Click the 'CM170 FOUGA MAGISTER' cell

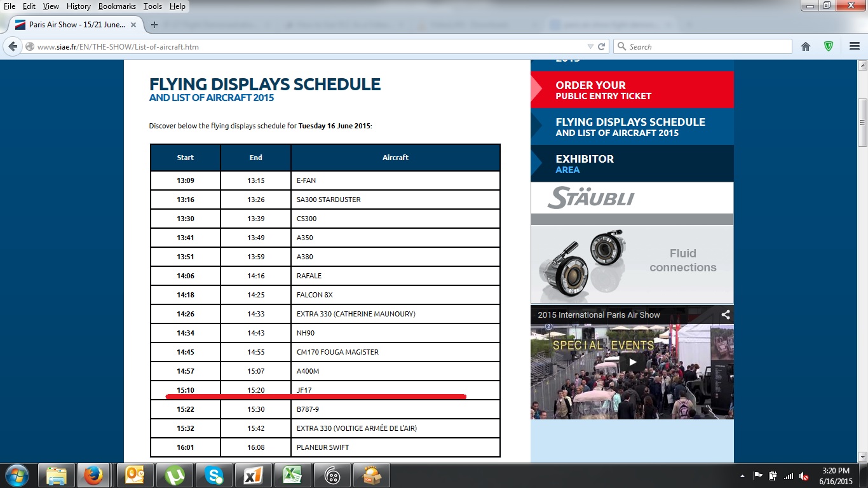click(395, 352)
